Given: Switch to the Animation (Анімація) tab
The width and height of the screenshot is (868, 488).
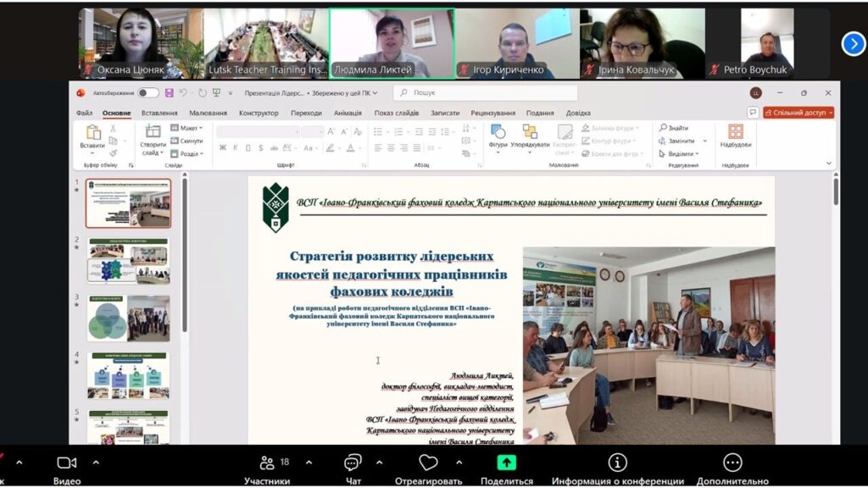Looking at the screenshot, I should point(348,113).
